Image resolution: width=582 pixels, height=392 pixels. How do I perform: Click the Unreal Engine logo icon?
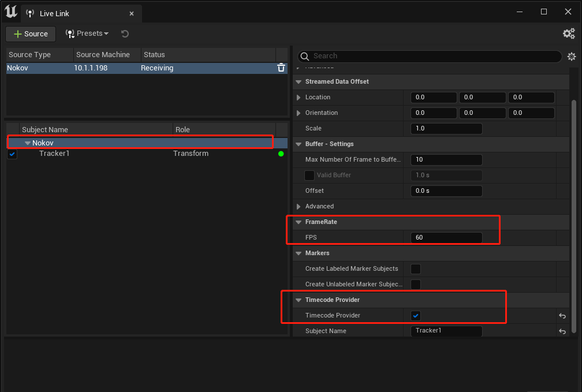tap(11, 12)
